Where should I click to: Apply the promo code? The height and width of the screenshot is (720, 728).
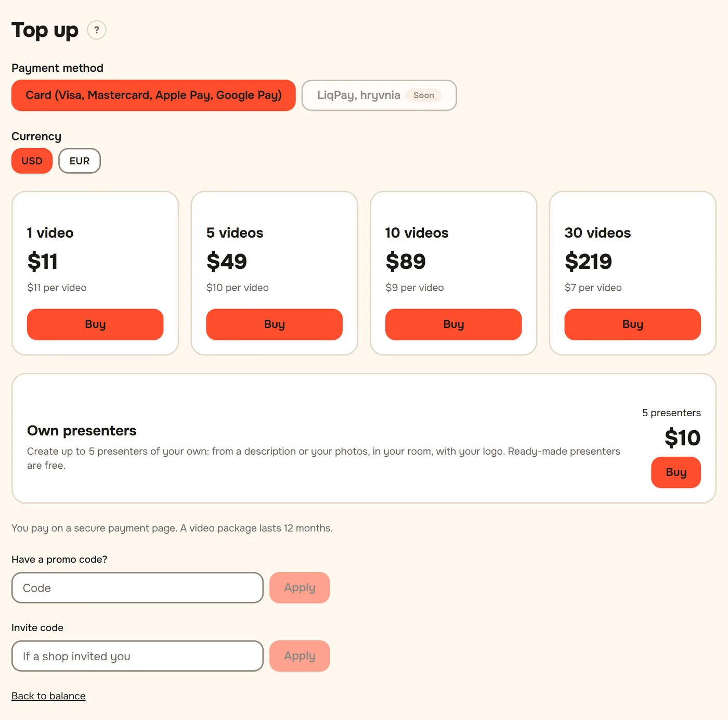[x=300, y=588]
